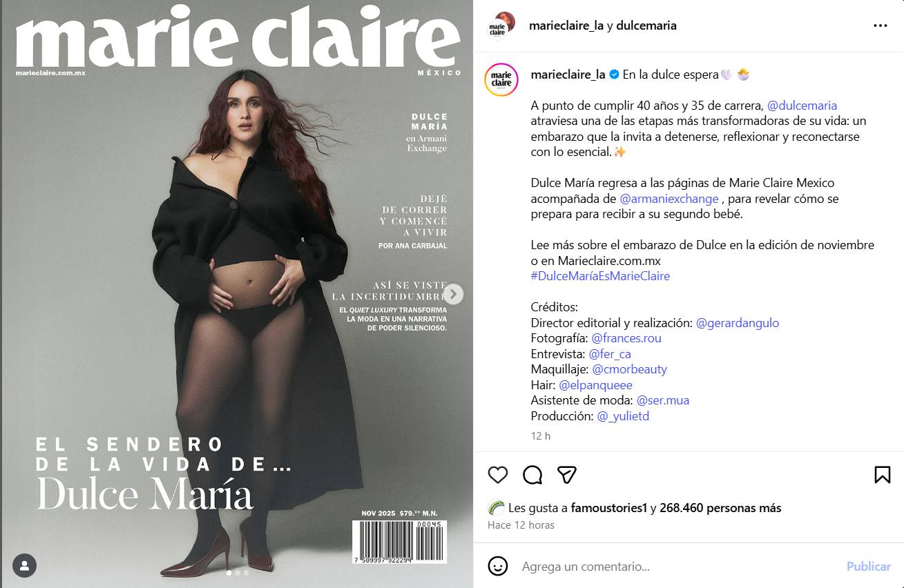904x588 pixels.
Task: Toggle the bookmark save icon
Action: point(882,475)
